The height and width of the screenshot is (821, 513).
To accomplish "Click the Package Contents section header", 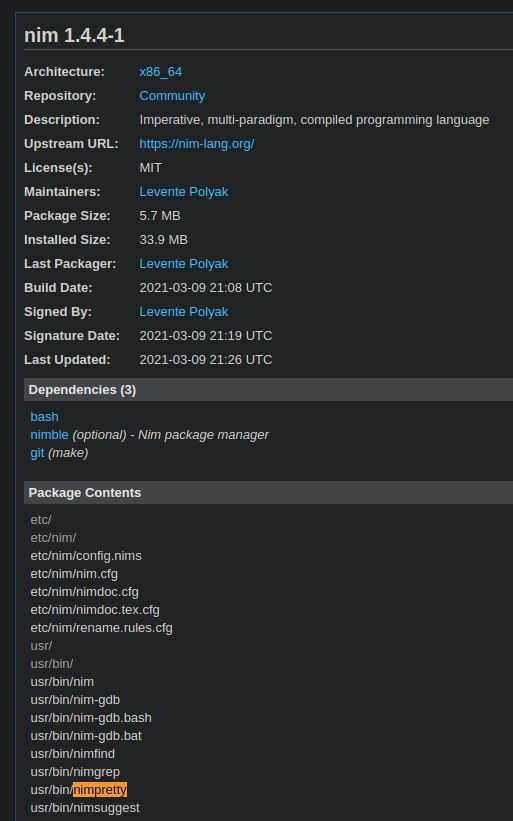I will tap(269, 493).
